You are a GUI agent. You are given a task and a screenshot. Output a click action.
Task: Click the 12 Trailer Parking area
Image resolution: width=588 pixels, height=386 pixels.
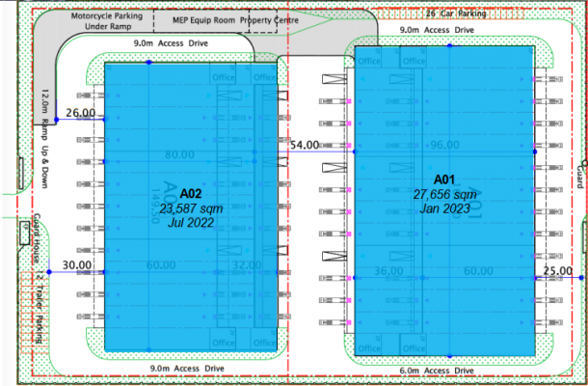(x=36, y=312)
